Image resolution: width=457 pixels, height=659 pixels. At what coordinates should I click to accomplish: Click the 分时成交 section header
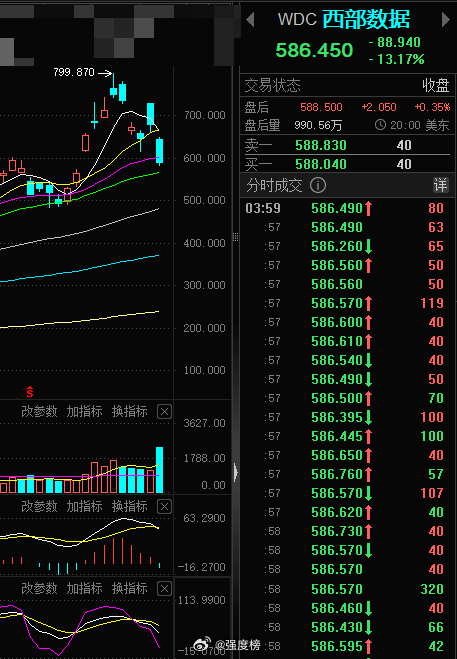(274, 185)
